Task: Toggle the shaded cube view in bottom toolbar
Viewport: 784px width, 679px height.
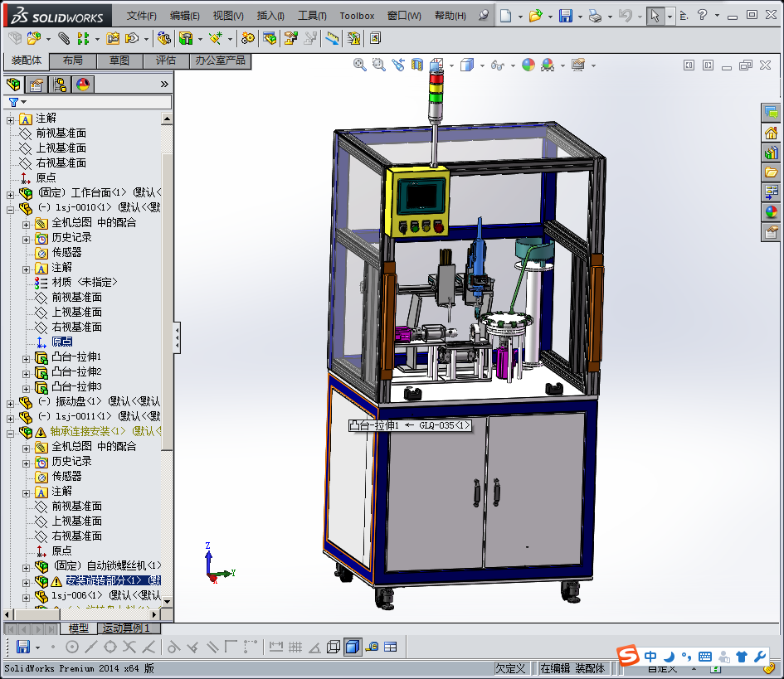Action: coord(353,647)
